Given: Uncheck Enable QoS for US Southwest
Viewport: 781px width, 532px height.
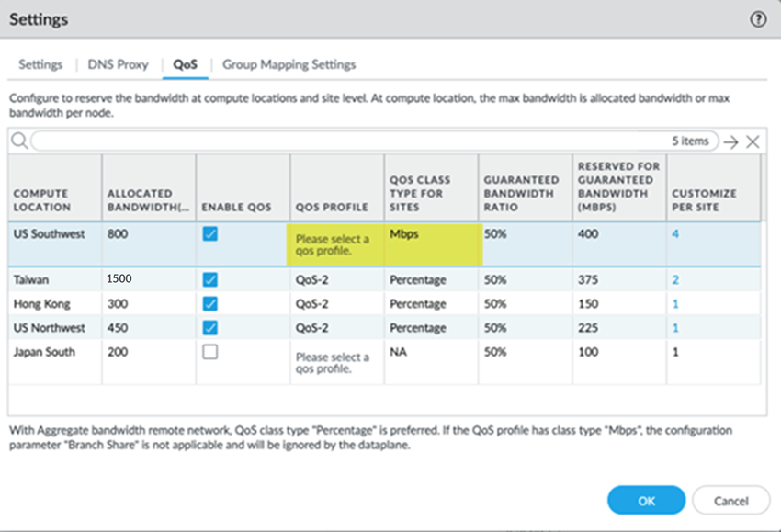Looking at the screenshot, I should [x=210, y=235].
